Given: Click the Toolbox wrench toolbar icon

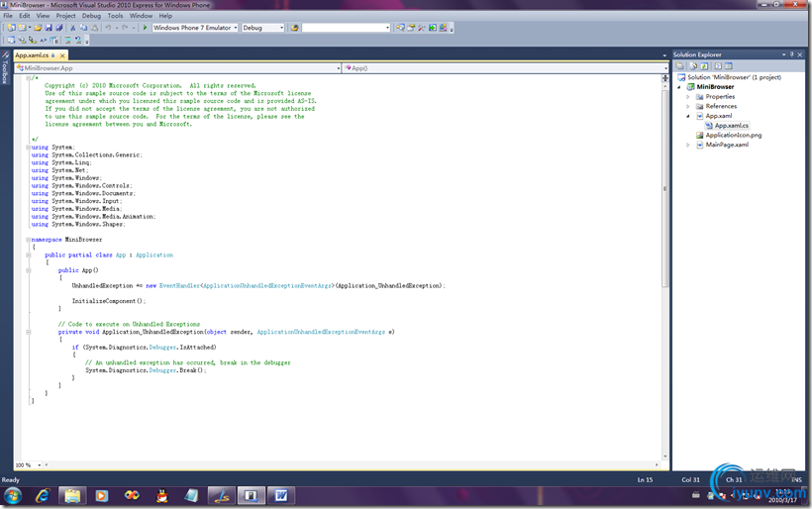Looking at the screenshot, I should (x=422, y=28).
